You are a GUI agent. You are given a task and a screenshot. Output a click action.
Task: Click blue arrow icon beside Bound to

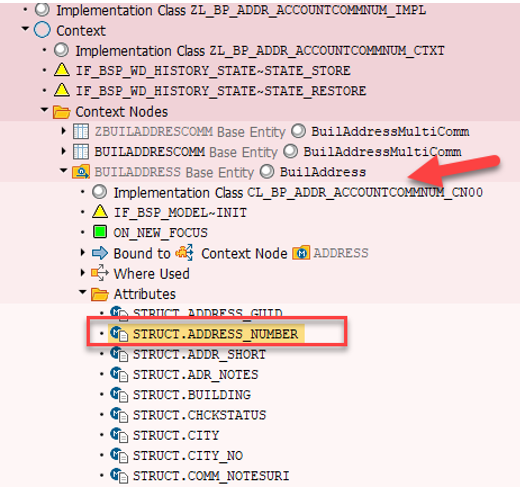tap(100, 253)
